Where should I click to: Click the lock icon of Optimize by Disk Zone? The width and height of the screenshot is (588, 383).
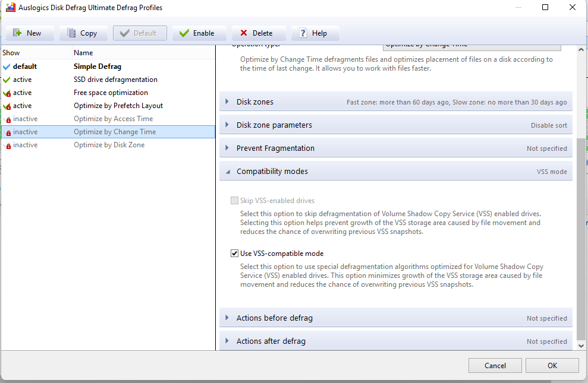pyautogui.click(x=8, y=146)
